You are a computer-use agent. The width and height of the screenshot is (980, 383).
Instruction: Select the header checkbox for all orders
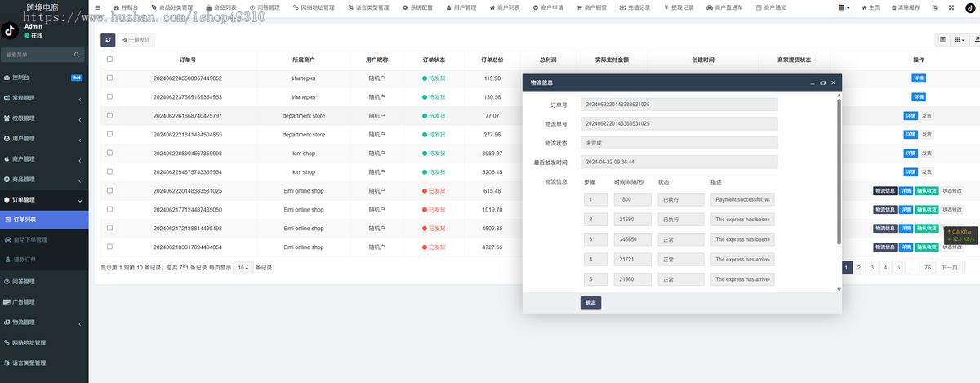(x=109, y=60)
